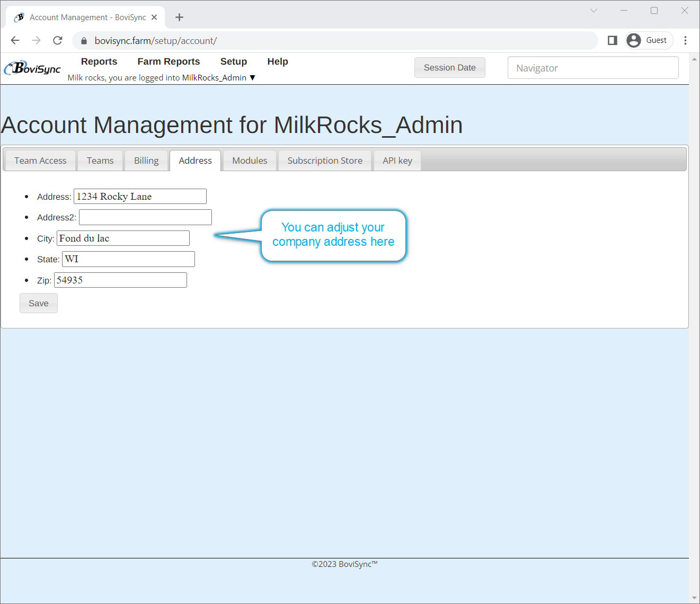The width and height of the screenshot is (700, 604).
Task: Switch to the Billing tab
Action: pos(146,161)
